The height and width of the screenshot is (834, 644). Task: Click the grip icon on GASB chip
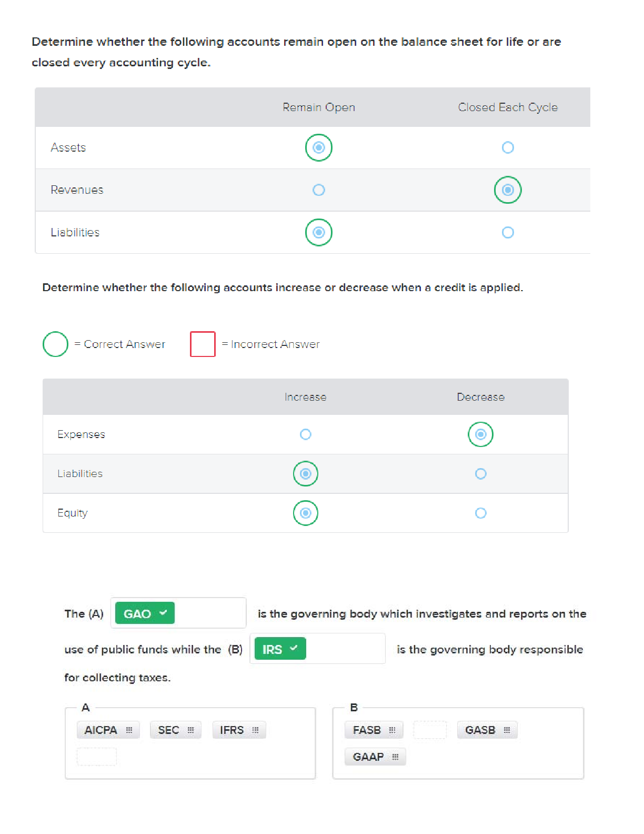point(507,730)
